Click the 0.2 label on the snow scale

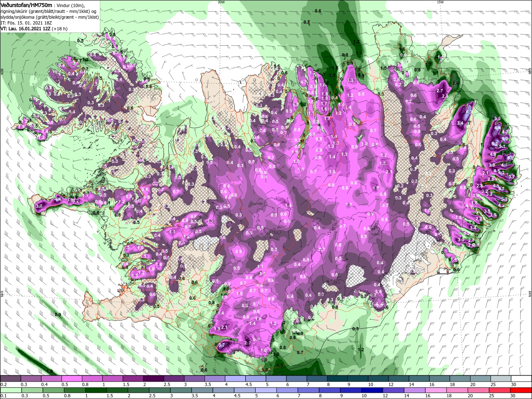pos(3,384)
